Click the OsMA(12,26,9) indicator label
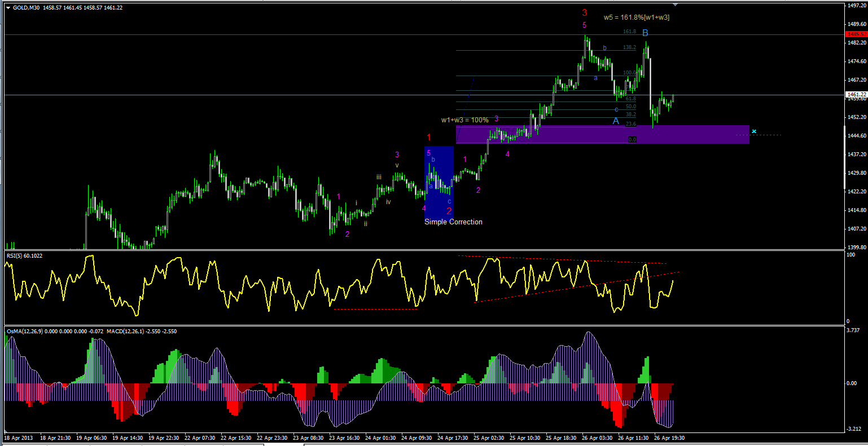This screenshot has height=446, width=868. click(55, 332)
